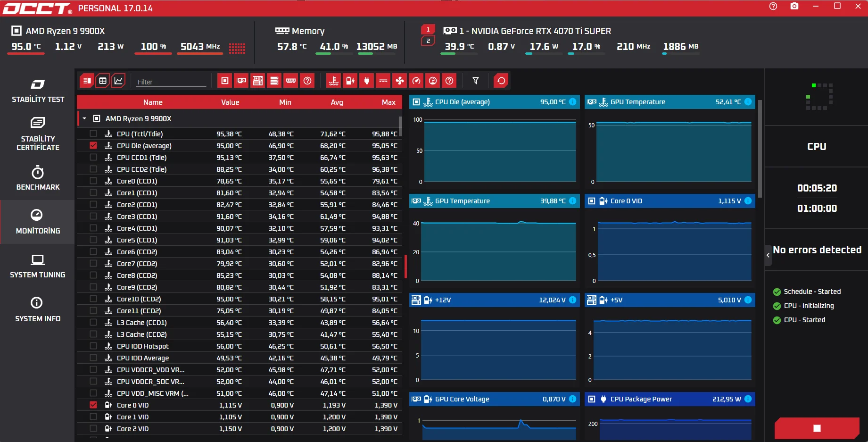Show info for CPU Package Power graph

point(748,399)
